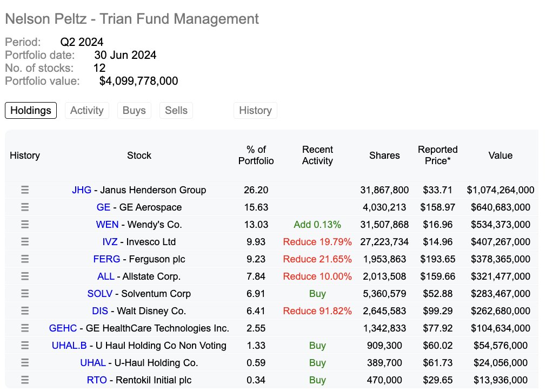Viewport: 546px width, 392px height.
Task: Open history icon for Rentokil Initial row
Action: 25,380
